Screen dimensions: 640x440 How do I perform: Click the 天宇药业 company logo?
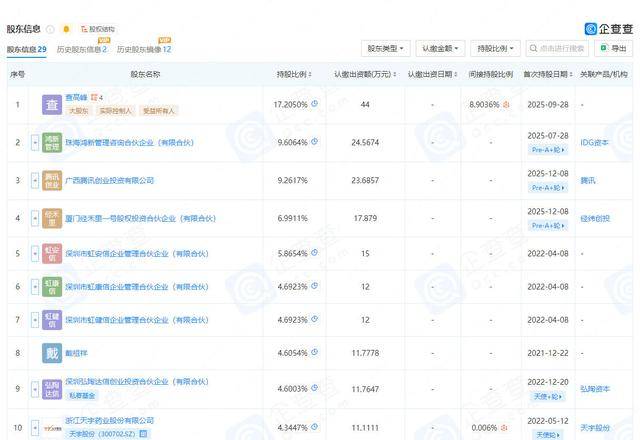52,428
